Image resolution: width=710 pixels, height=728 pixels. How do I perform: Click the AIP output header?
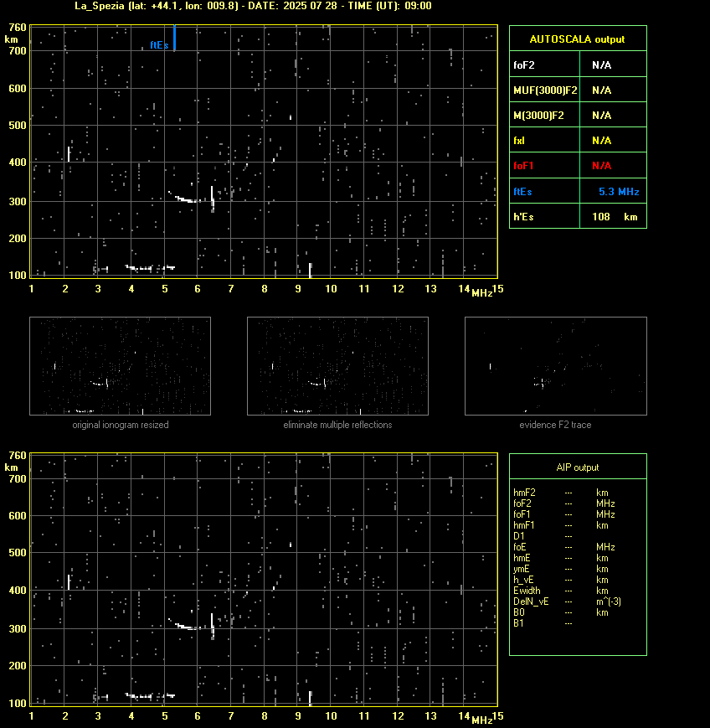(577, 467)
